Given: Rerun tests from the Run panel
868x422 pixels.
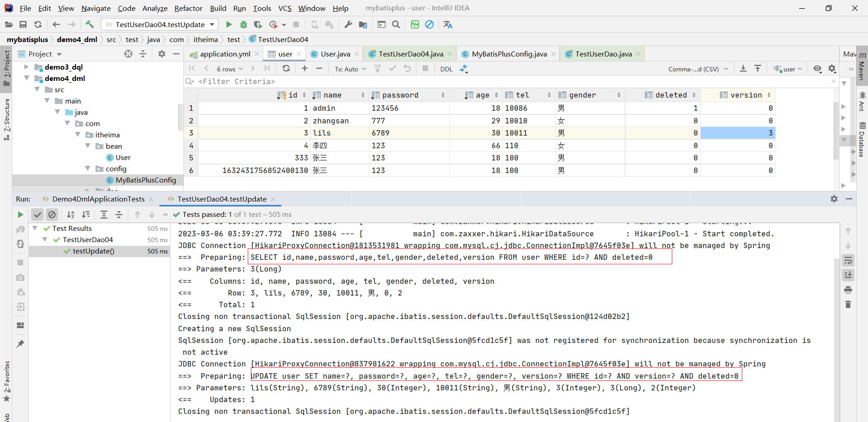Looking at the screenshot, I should point(20,215).
